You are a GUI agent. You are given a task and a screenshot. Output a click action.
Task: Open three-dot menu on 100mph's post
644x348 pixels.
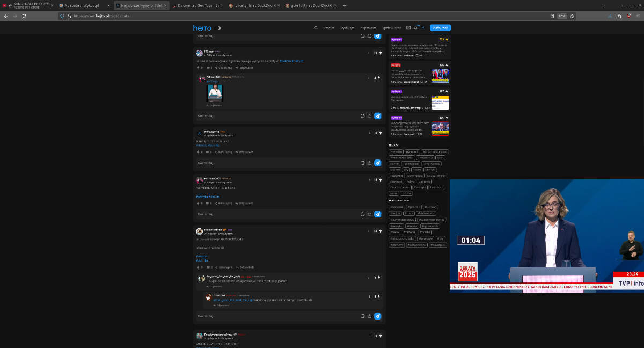369,53
